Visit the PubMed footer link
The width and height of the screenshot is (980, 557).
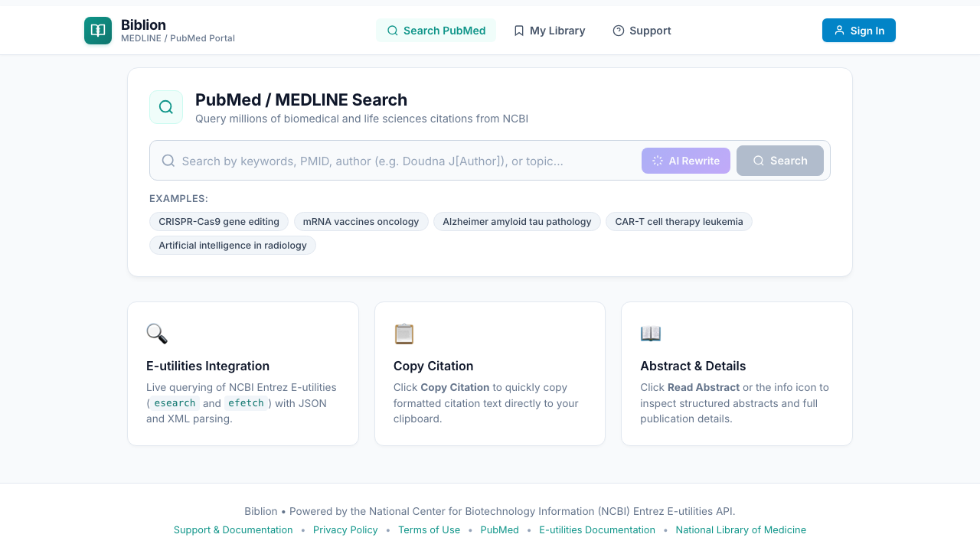pyautogui.click(x=500, y=529)
